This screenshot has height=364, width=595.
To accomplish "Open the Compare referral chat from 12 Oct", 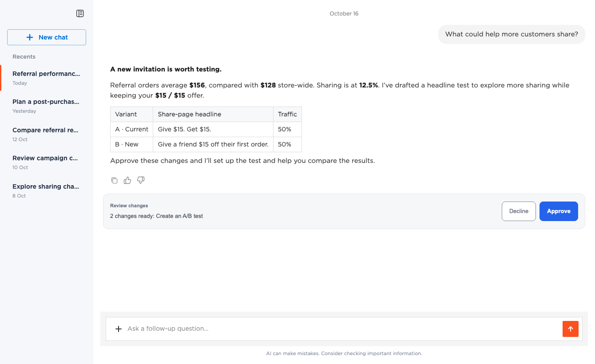I will [47, 134].
